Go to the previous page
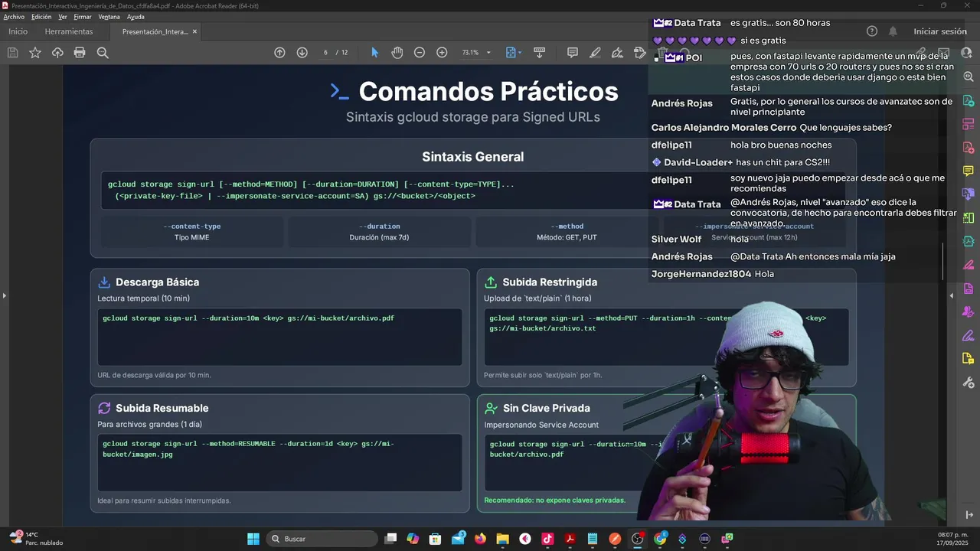Screen dimensions: 980x551 279,53
